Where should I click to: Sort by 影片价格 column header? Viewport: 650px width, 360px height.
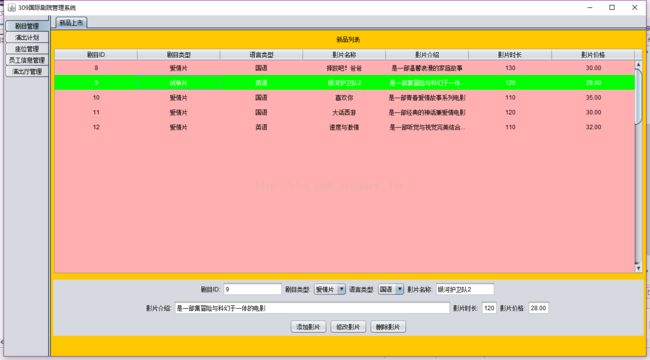click(593, 54)
